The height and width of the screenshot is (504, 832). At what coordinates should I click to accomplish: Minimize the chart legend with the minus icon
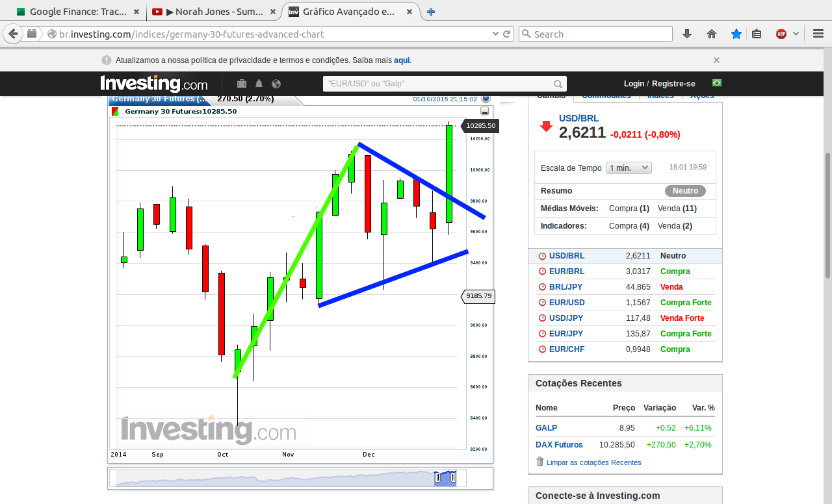coord(484,112)
